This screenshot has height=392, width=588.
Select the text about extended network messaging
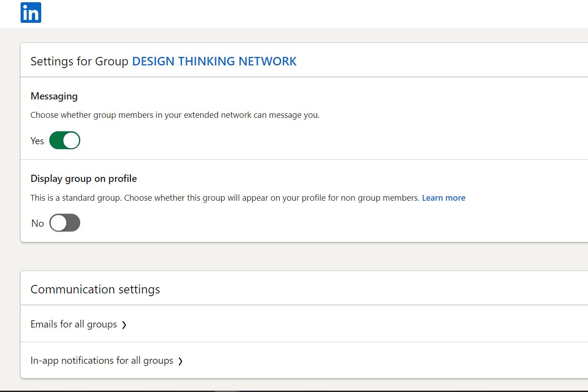(x=175, y=115)
